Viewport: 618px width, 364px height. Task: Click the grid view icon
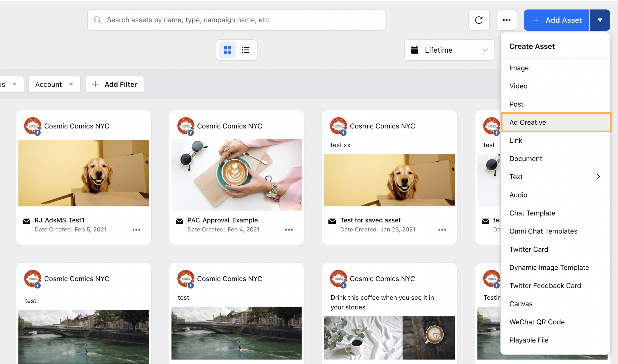(x=227, y=49)
